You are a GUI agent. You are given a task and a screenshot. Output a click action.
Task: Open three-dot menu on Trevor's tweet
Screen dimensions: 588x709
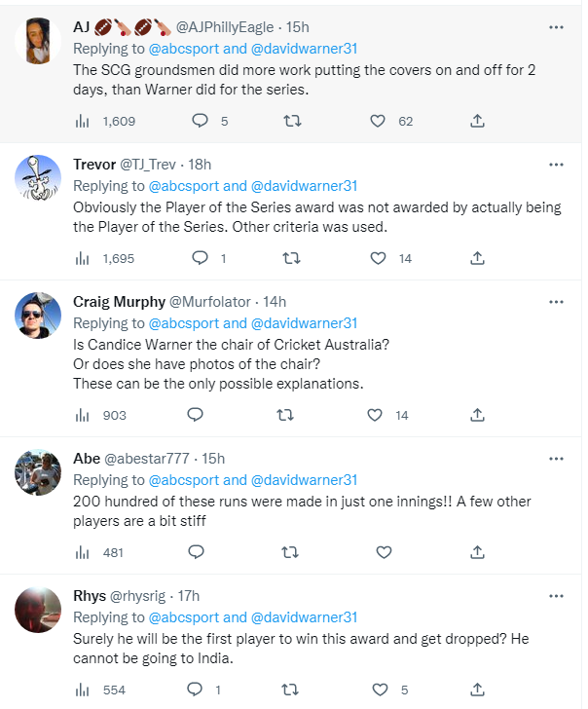[556, 165]
